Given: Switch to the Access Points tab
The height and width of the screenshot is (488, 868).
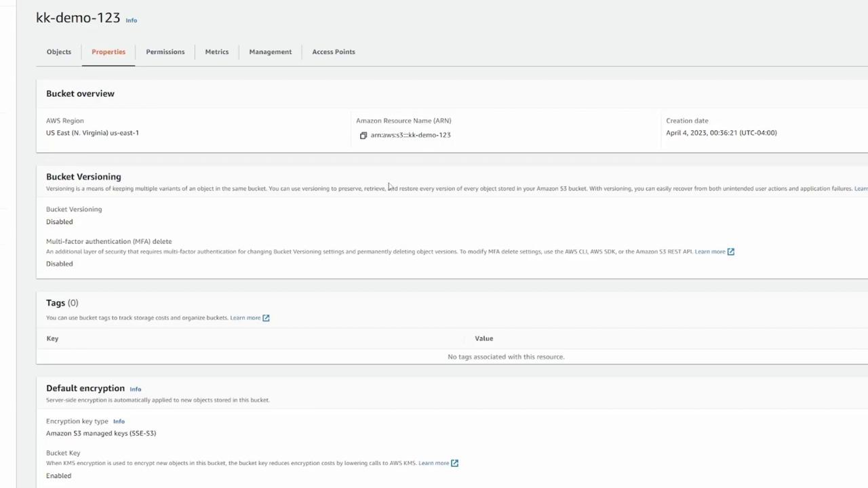Looking at the screenshot, I should [x=334, y=52].
